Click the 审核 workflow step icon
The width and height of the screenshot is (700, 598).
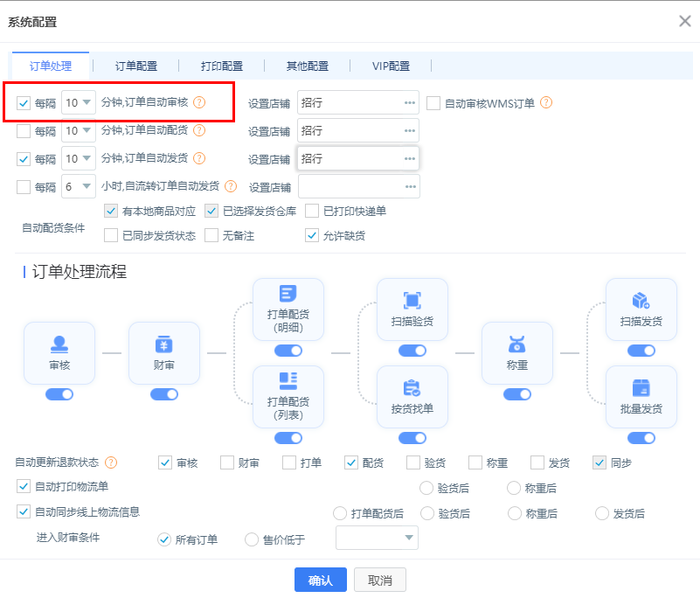[x=59, y=344]
